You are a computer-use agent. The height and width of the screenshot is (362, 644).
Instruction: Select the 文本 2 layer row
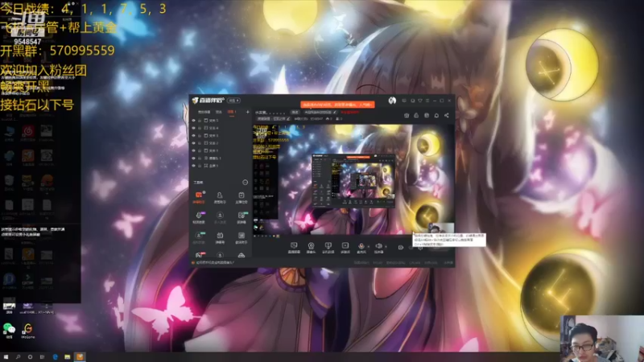click(221, 143)
